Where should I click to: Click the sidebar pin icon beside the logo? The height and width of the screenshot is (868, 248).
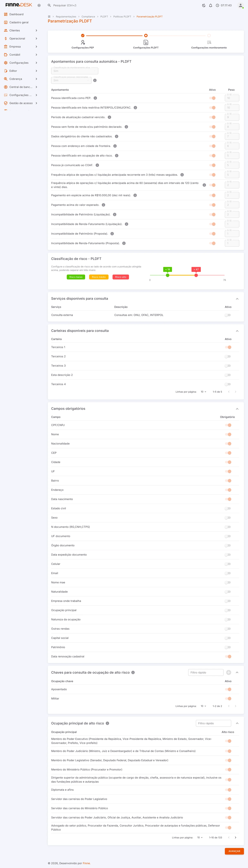[x=39, y=5]
